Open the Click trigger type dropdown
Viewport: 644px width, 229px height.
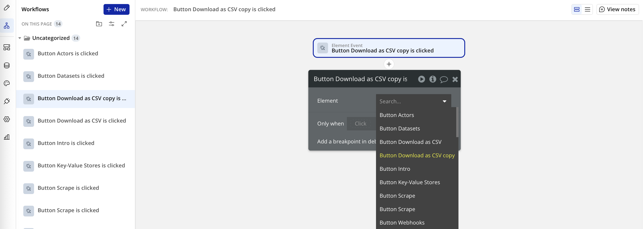[361, 123]
